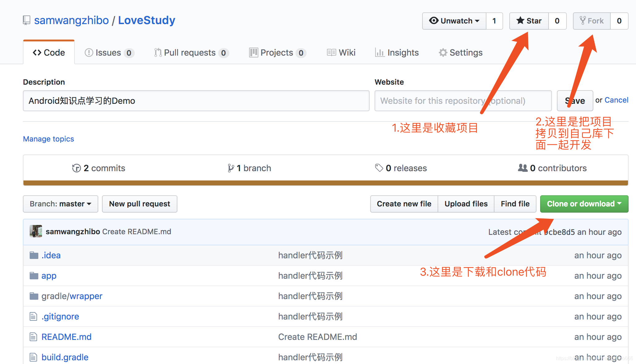Click the folder icon for gradle/wrapper
The height and width of the screenshot is (364, 636).
tap(34, 296)
